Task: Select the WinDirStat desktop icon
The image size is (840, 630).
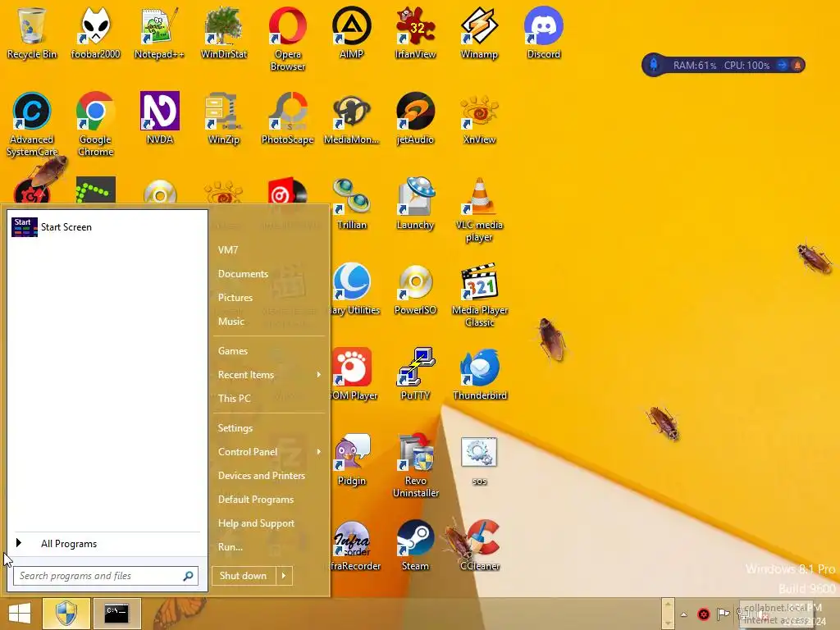Action: click(x=223, y=33)
